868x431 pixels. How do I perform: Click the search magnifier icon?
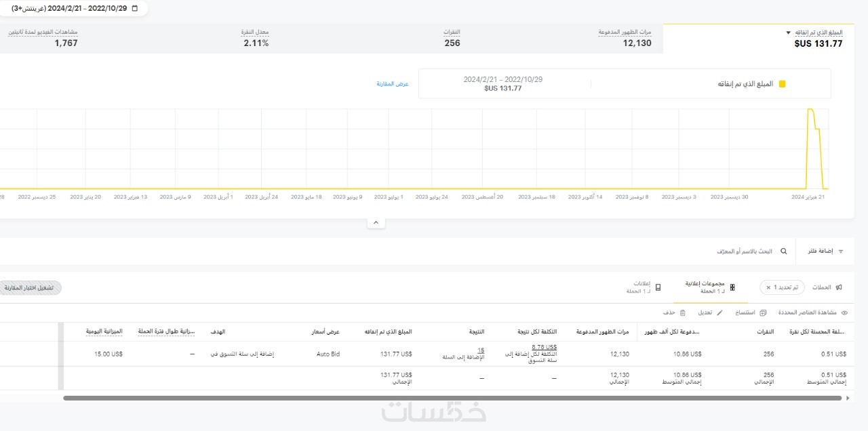(784, 251)
